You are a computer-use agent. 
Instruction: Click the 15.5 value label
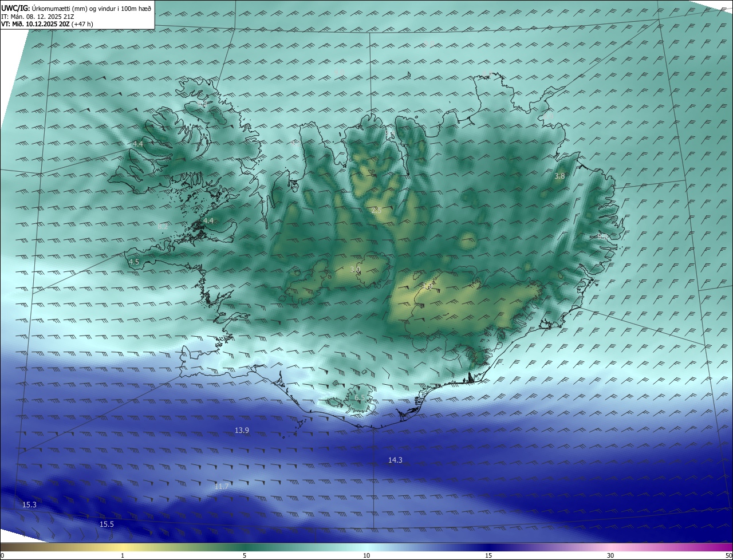coord(107,524)
